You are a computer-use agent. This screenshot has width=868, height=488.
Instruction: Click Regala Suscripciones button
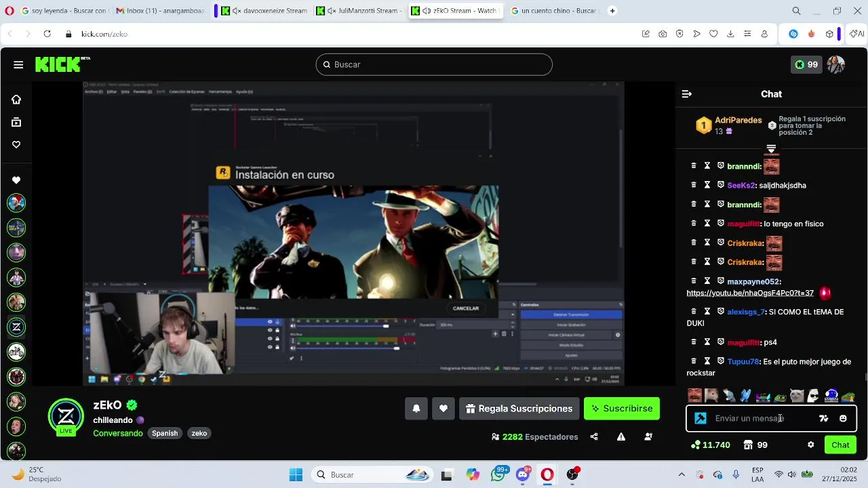pyautogui.click(x=519, y=409)
